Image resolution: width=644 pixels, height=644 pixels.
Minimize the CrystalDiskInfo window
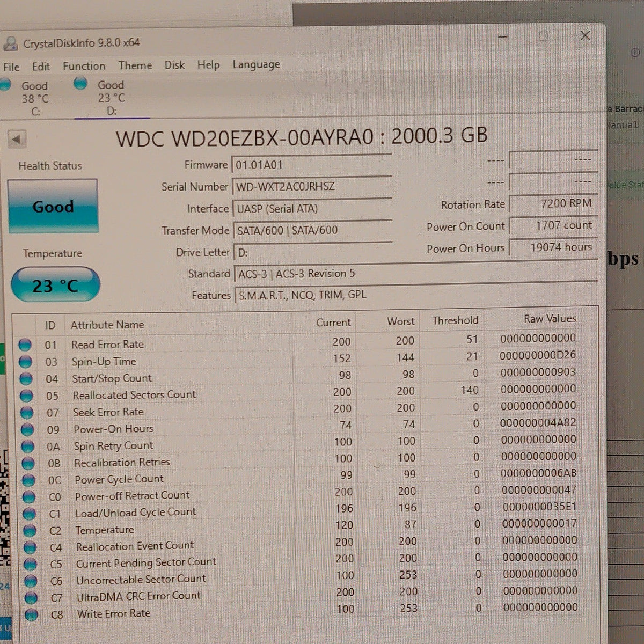point(503,36)
